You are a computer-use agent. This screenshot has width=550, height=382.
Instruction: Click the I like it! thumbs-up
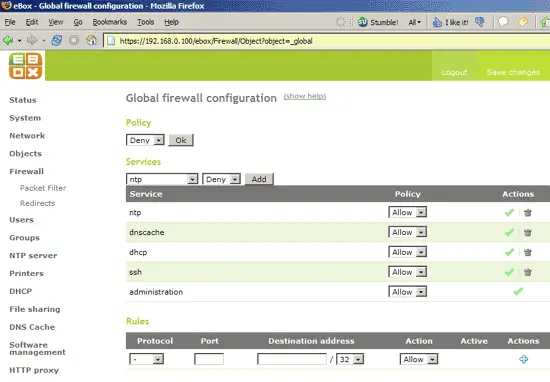click(450, 22)
